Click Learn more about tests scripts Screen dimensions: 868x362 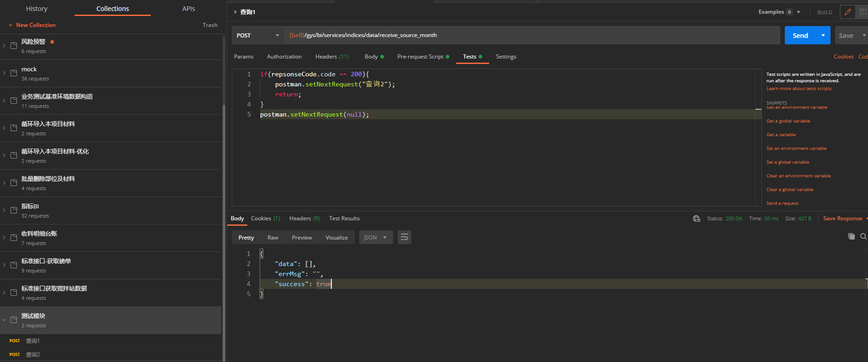click(x=799, y=89)
